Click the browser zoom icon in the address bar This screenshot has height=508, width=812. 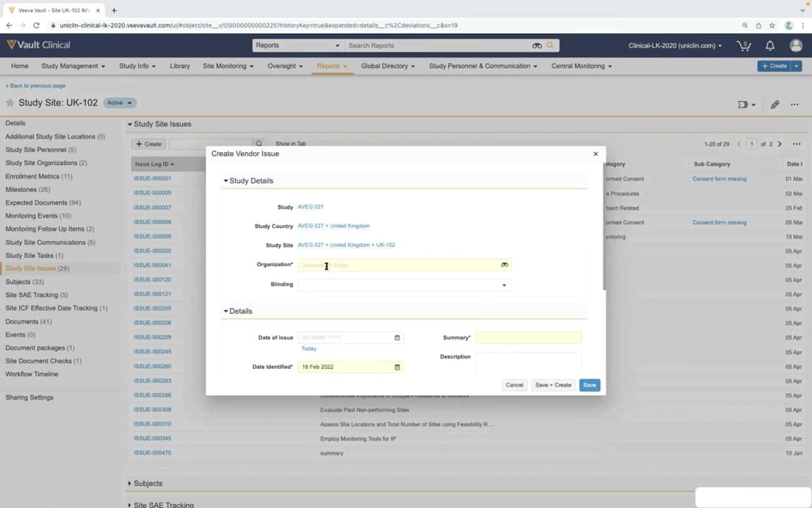744,25
